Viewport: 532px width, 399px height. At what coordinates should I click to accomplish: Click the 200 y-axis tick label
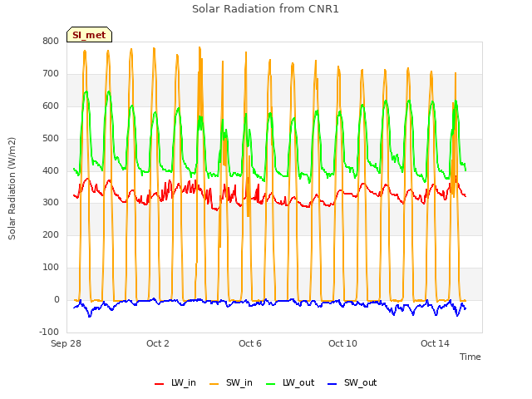[51, 234]
